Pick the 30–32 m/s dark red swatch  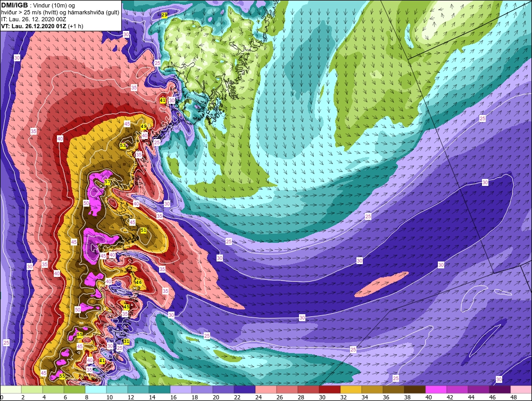[x=330, y=389]
